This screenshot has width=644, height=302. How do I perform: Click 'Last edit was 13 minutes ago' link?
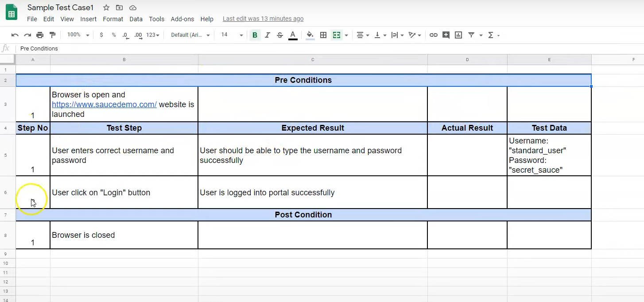pos(263,19)
